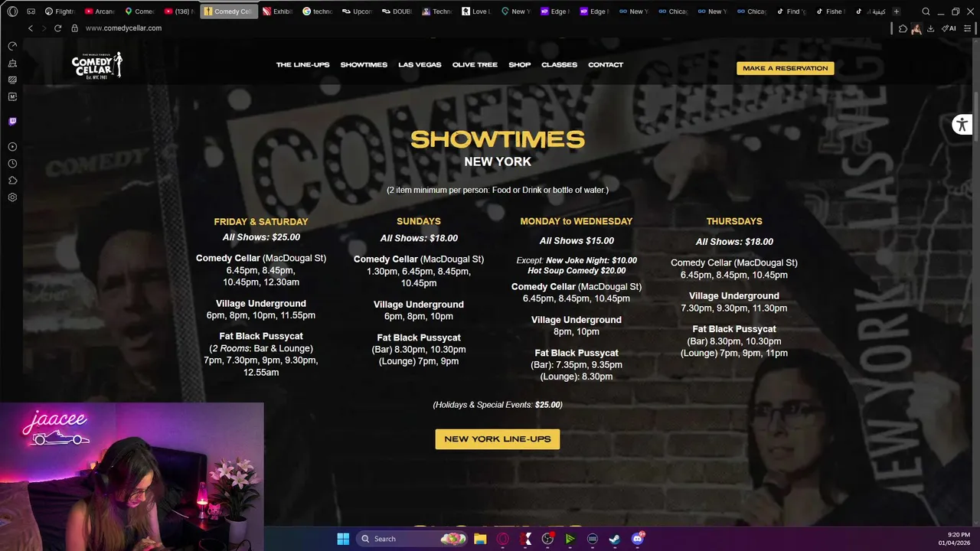Click the SUNDAYS heading

pos(419,221)
